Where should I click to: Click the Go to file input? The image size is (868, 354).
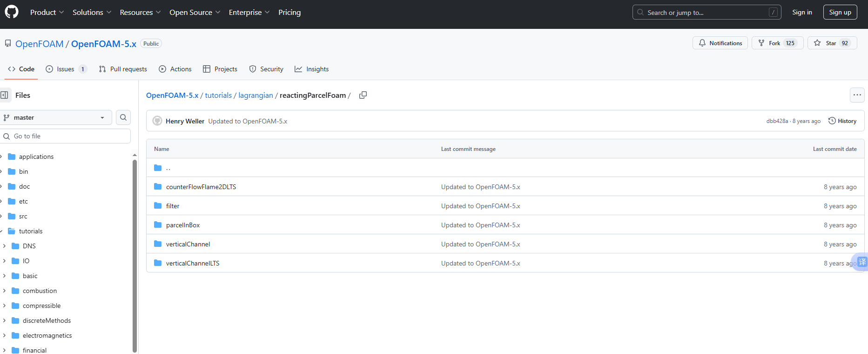pos(65,136)
